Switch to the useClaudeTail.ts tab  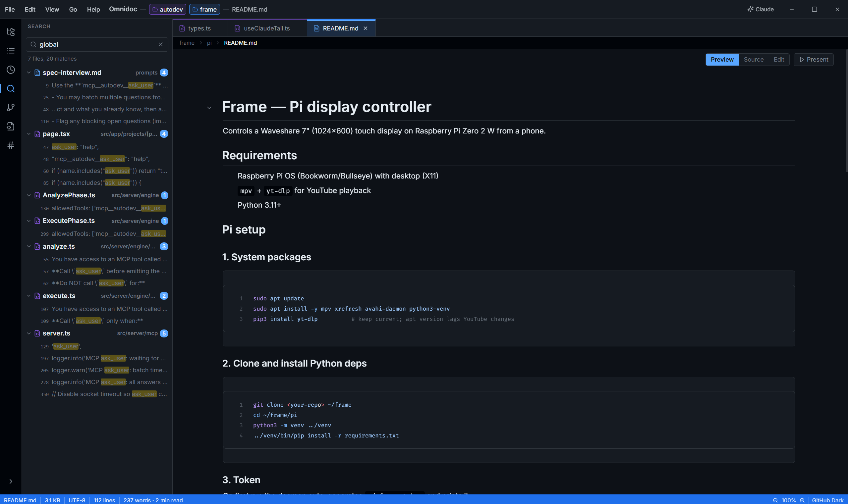[x=267, y=28]
